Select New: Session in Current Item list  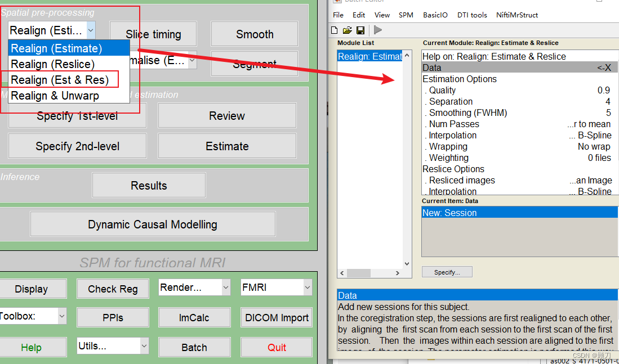tap(520, 213)
